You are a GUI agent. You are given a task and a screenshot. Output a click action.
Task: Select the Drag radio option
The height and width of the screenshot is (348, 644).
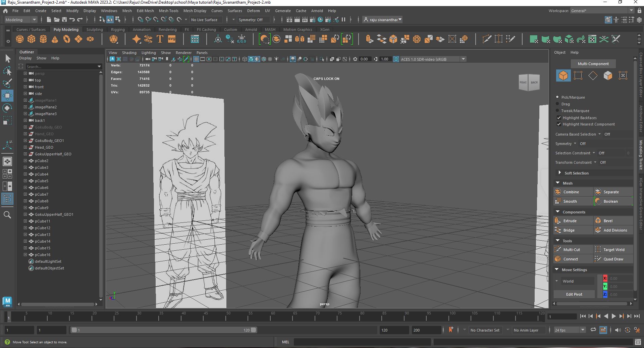tap(557, 104)
